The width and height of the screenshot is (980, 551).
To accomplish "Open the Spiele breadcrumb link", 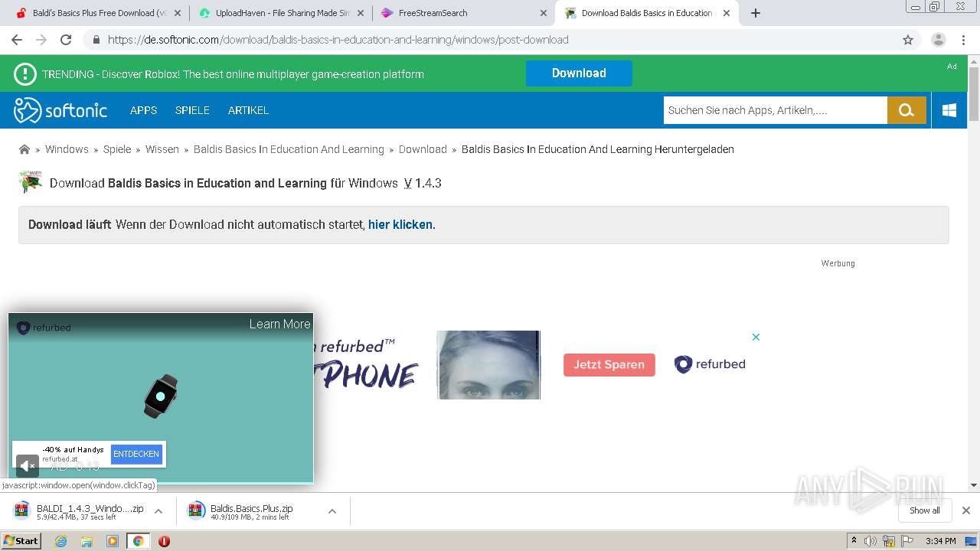I will tap(117, 149).
